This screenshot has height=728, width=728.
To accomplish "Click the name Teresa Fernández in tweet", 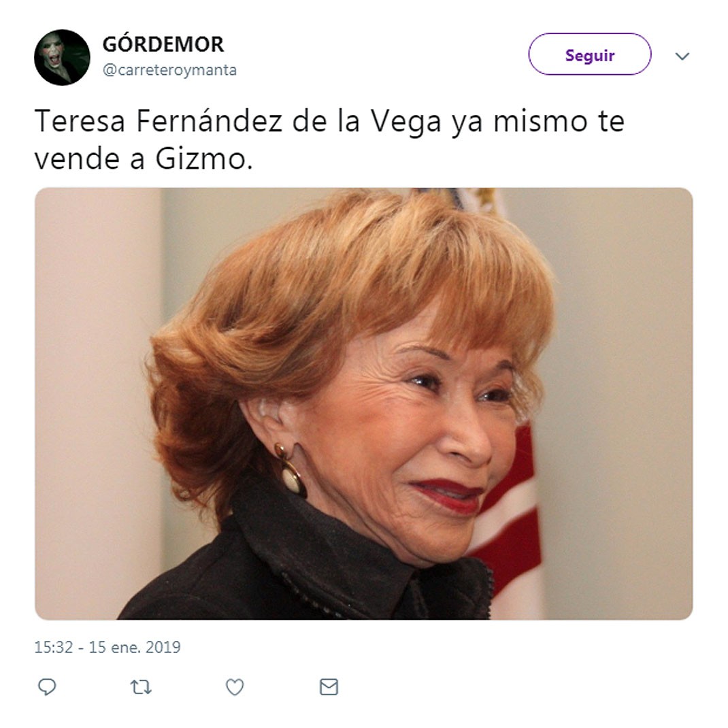I will [x=158, y=120].
